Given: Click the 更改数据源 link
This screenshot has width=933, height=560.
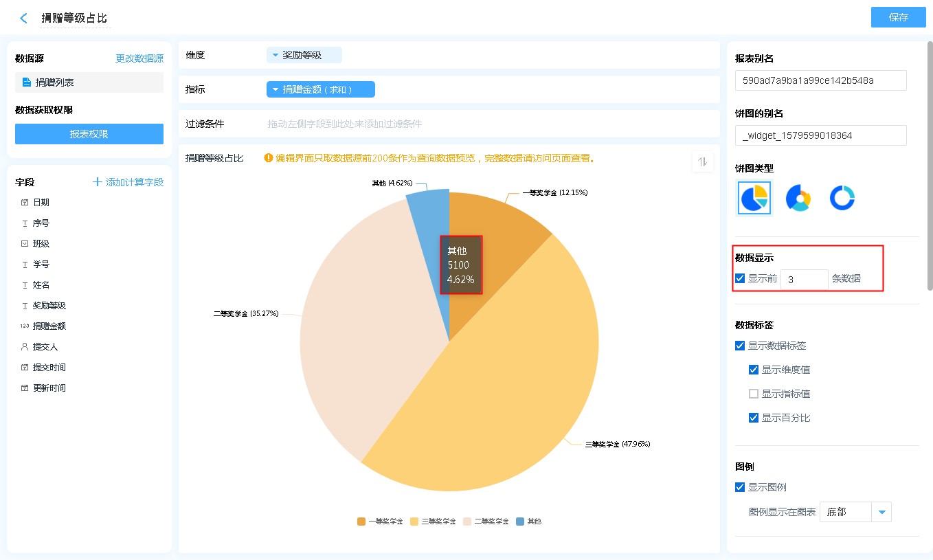Looking at the screenshot, I should [x=139, y=58].
